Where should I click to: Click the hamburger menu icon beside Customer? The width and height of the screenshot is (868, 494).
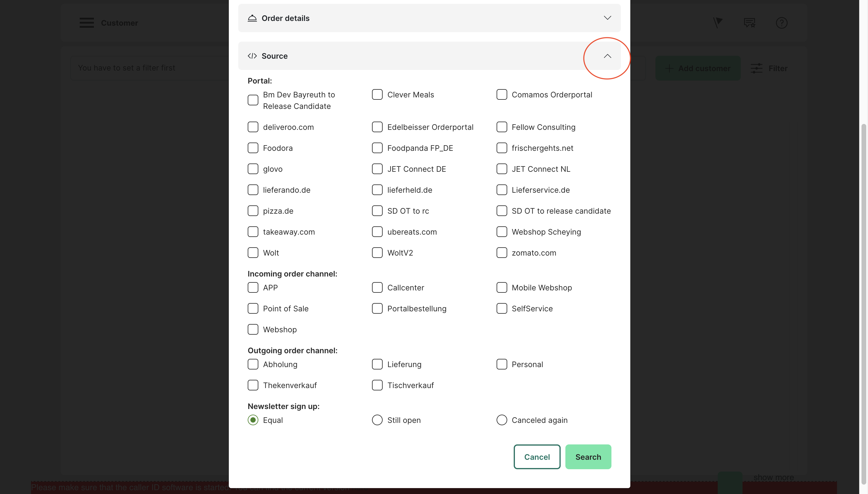87,23
